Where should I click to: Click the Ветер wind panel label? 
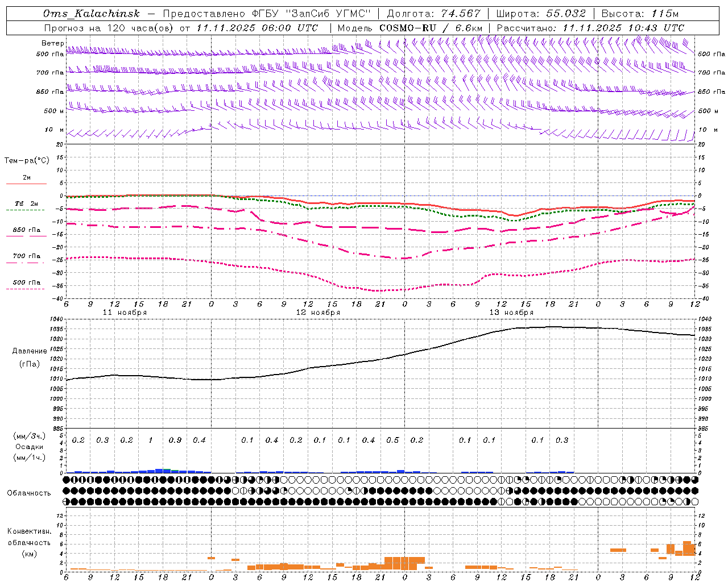52,43
